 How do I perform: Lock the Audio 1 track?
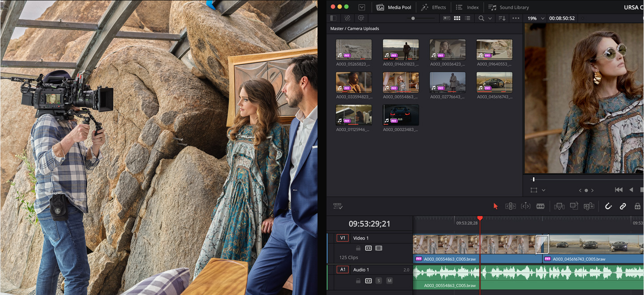pyautogui.click(x=358, y=281)
